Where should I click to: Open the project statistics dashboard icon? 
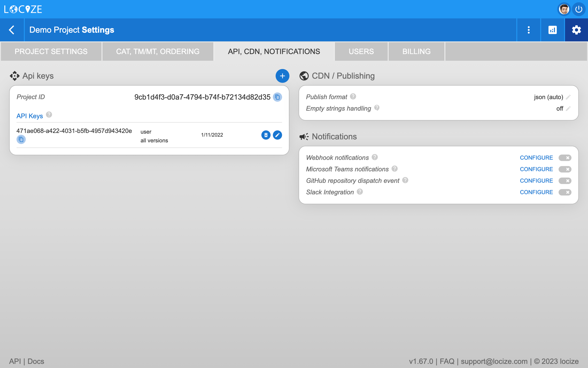pyautogui.click(x=553, y=30)
